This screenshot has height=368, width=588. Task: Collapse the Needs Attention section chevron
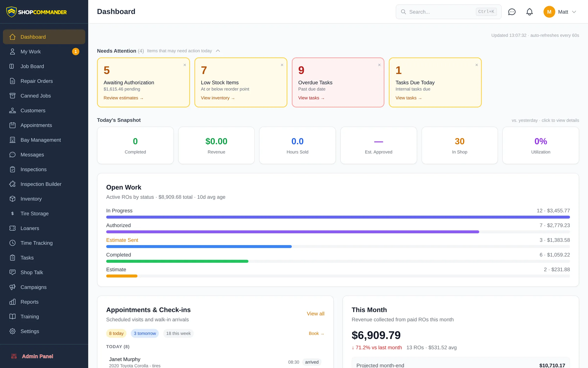(218, 51)
